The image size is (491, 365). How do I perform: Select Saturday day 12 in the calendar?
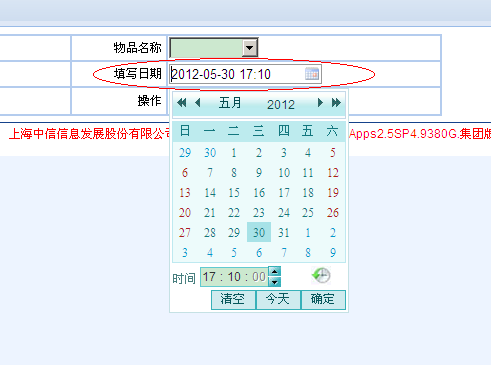click(x=333, y=172)
